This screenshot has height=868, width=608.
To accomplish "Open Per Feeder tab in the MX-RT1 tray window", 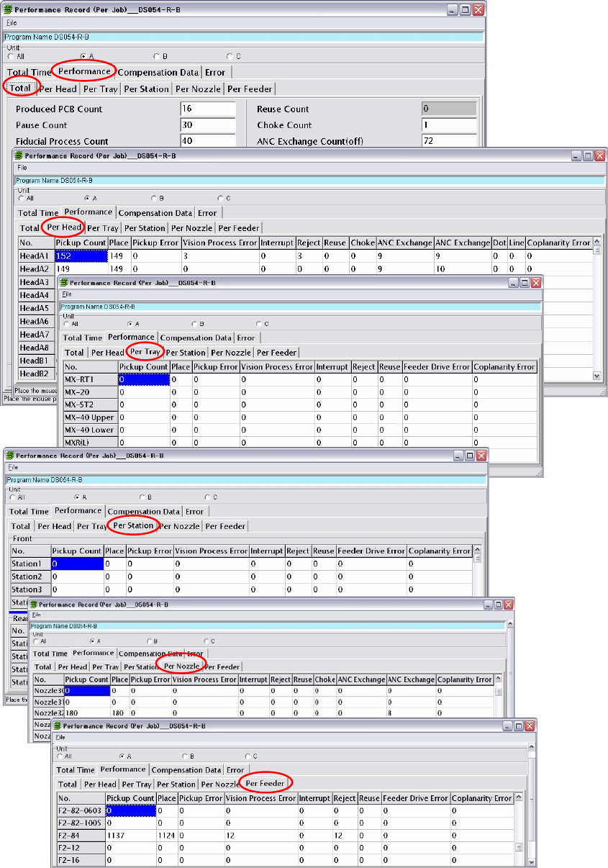I will [x=276, y=353].
